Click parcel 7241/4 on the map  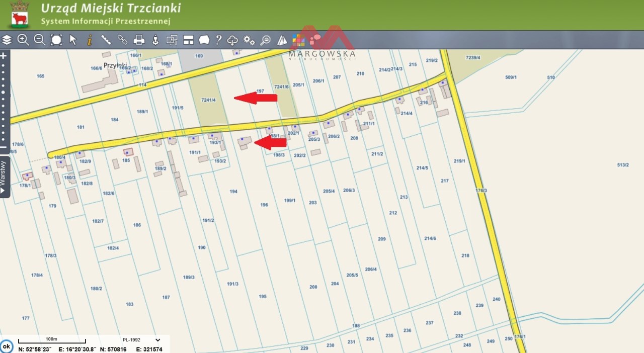click(207, 100)
